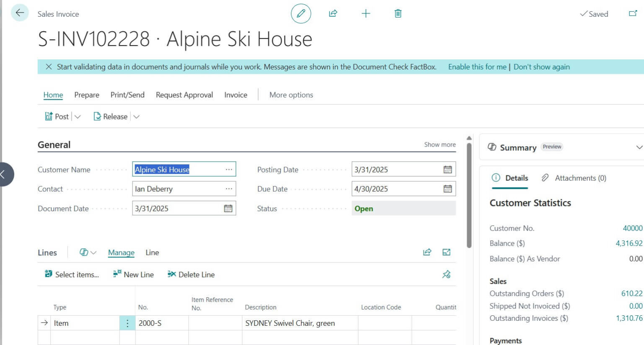
Task: Delete the invoice using the trash icon
Action: 397,13
